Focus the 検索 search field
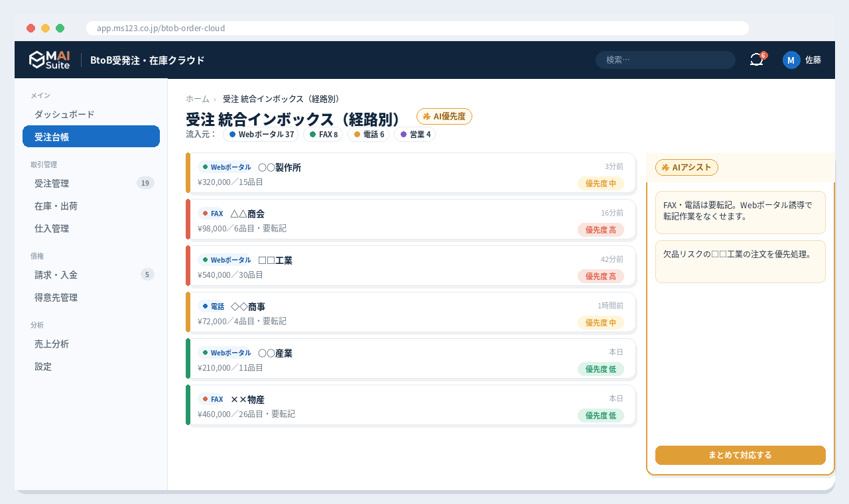This screenshot has width=849, height=504. (x=665, y=60)
